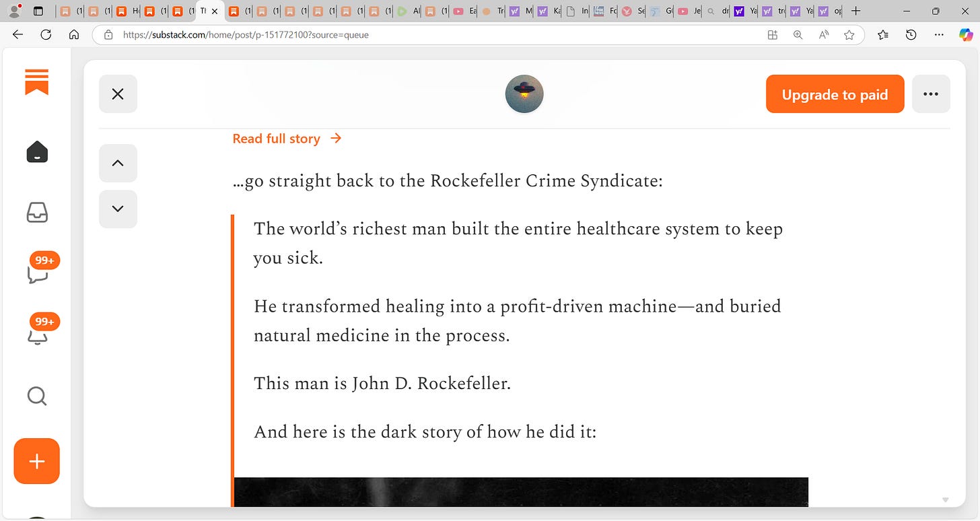Switch to the 'Je' YouTube tab
The height and width of the screenshot is (521, 980).
coord(689,11)
